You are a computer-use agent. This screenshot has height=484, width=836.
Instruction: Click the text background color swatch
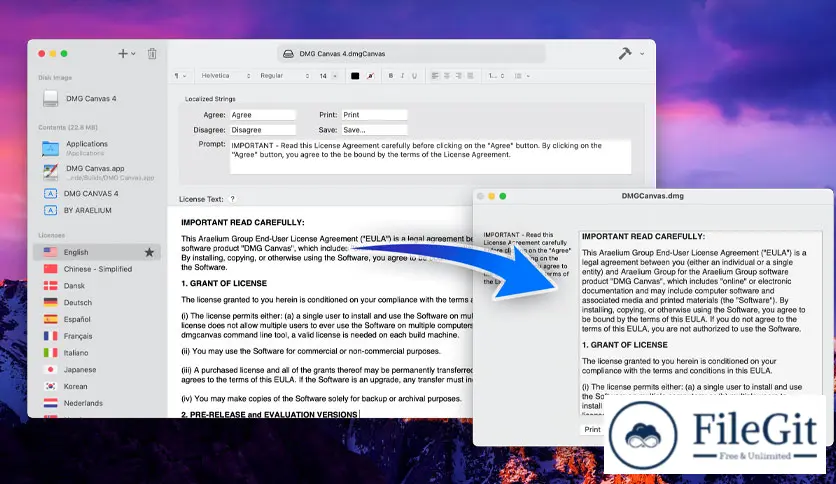tap(370, 76)
